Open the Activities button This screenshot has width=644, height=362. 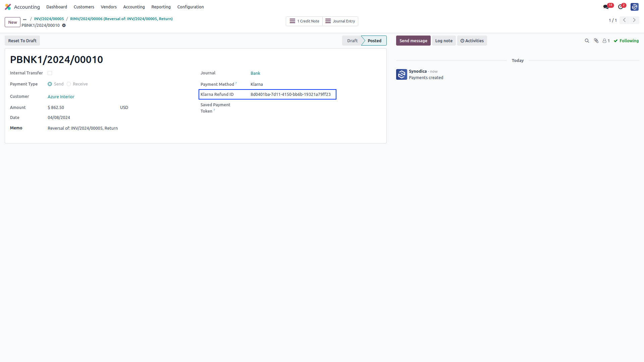(x=472, y=41)
